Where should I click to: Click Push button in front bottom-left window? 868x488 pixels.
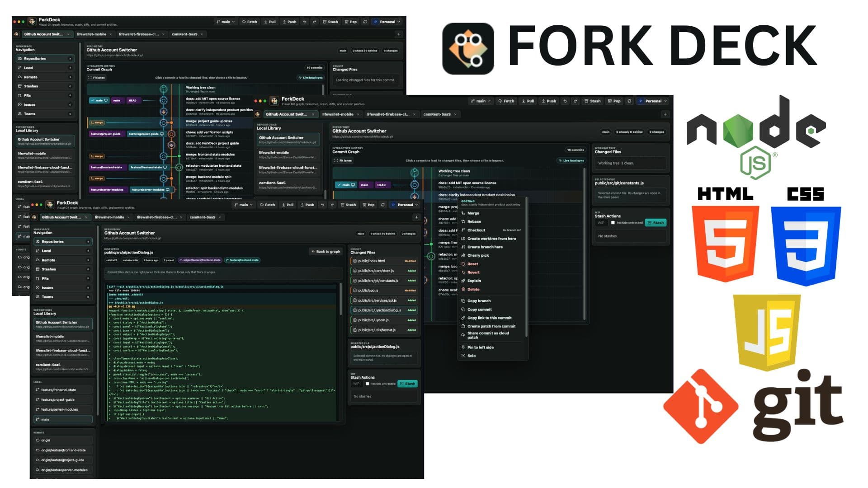307,205
